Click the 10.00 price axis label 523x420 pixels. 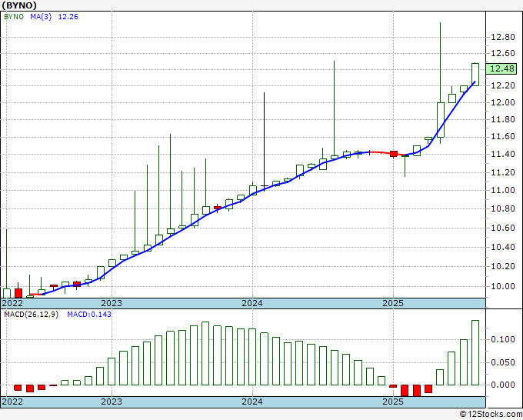(503, 286)
